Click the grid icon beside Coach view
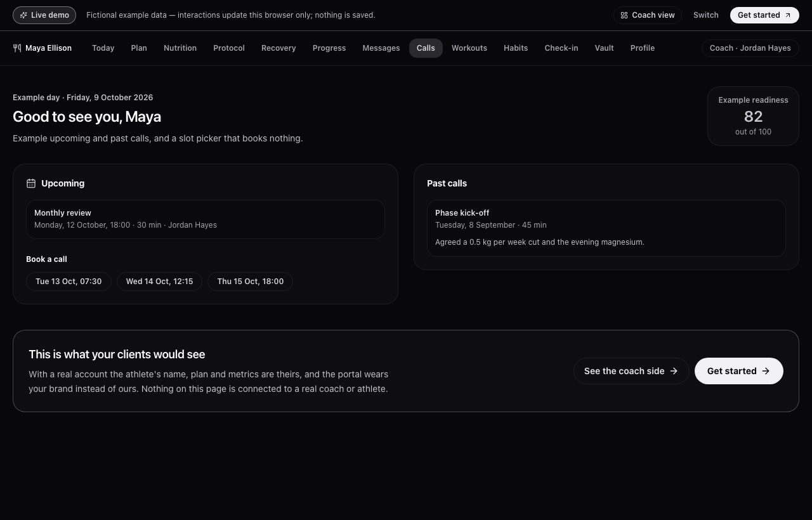The height and width of the screenshot is (520, 812). click(x=624, y=15)
